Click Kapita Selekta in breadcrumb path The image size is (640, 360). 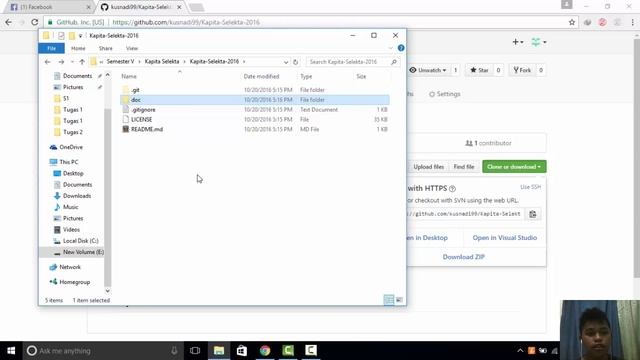click(162, 62)
